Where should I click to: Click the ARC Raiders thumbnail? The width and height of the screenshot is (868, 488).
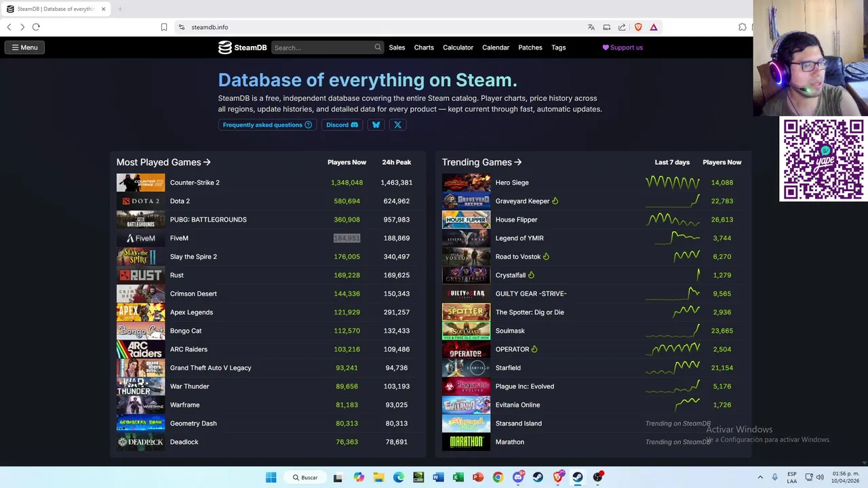(x=140, y=349)
